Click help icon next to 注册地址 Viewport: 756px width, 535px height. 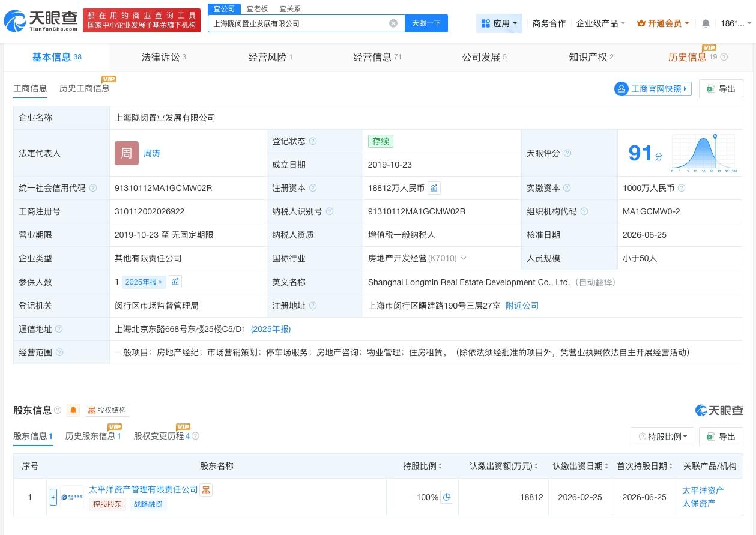313,306
